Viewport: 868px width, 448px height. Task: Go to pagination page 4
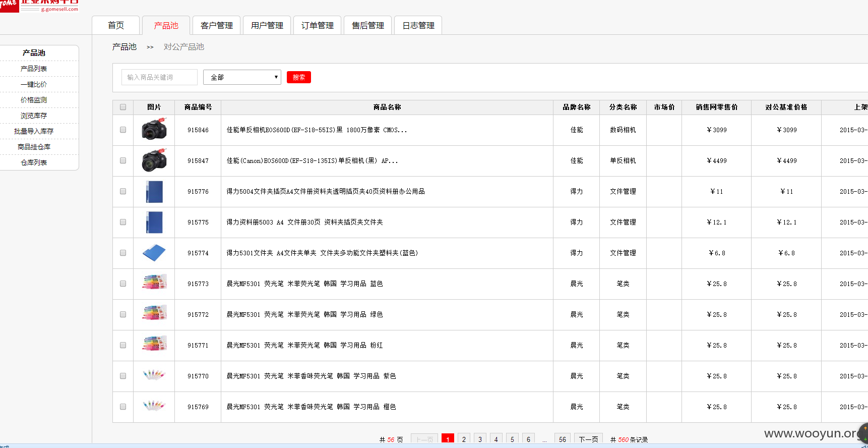(497, 439)
